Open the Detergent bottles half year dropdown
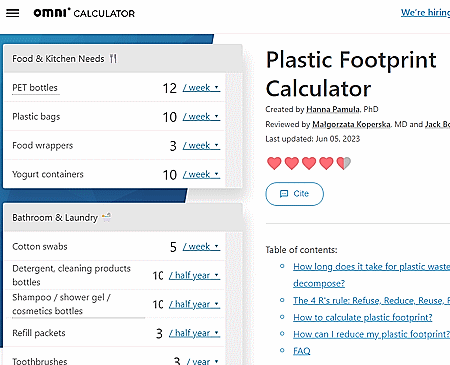450x365 pixels. 194,276
